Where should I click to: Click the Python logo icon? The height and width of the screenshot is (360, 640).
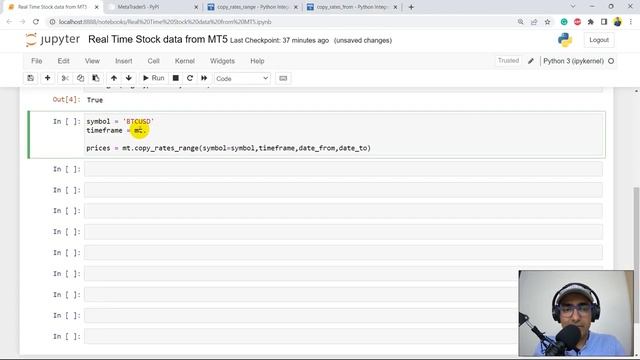pyautogui.click(x=565, y=40)
